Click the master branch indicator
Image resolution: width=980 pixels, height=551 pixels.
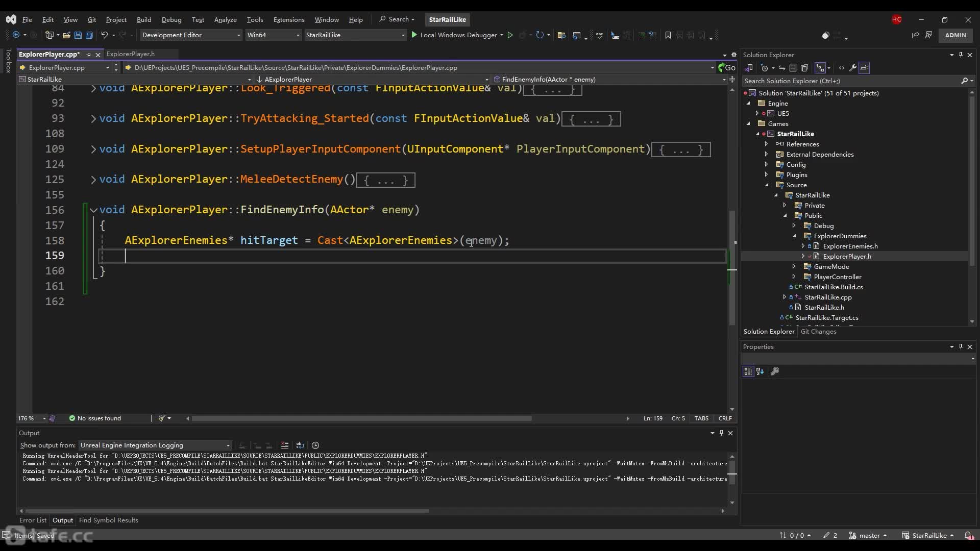click(868, 535)
